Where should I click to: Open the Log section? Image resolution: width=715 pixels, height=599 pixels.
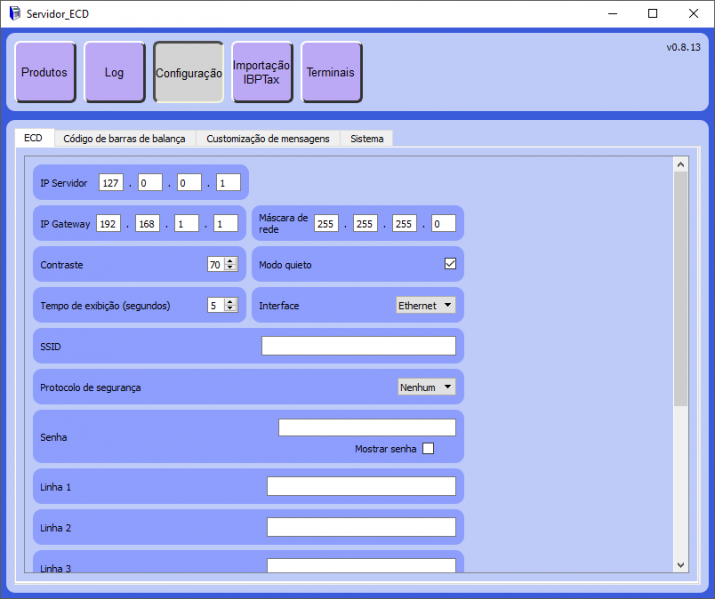pos(114,72)
